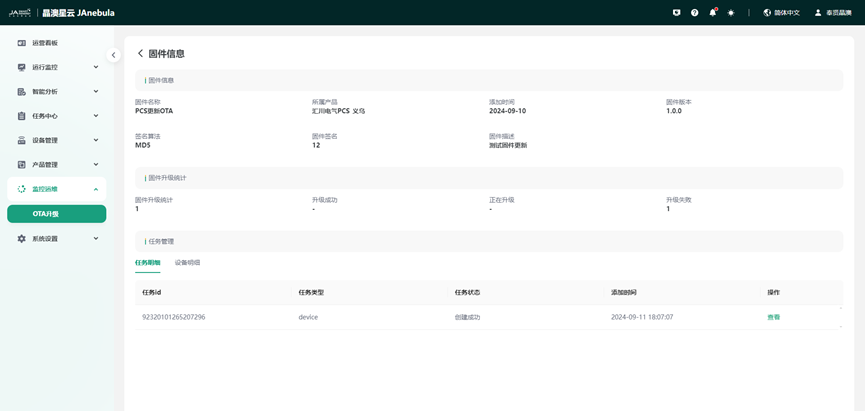This screenshot has height=411, width=865.
Task: Click the JA logo in the header
Action: [20, 13]
